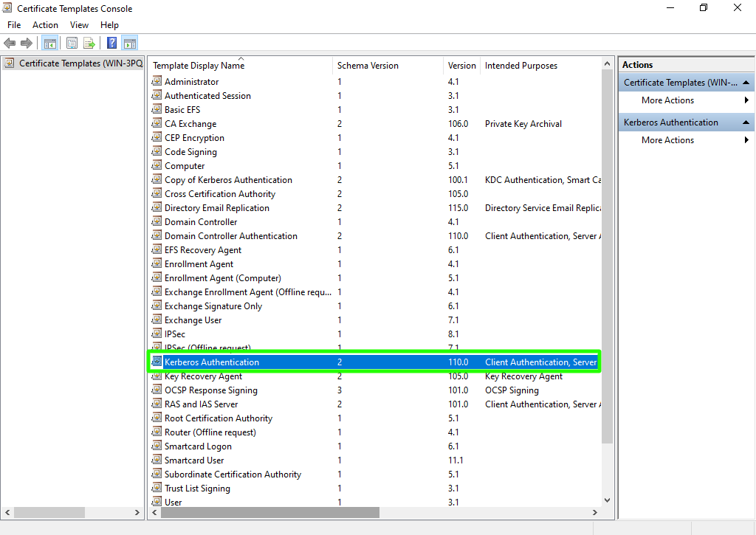
Task: Sort by Intended Purposes column header
Action: click(521, 66)
